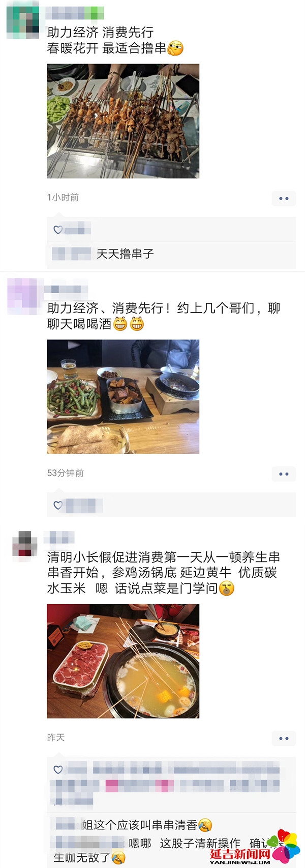Tap the heart icon under the 昨天 post
Screen dimensions: 305x868
(x=58, y=769)
